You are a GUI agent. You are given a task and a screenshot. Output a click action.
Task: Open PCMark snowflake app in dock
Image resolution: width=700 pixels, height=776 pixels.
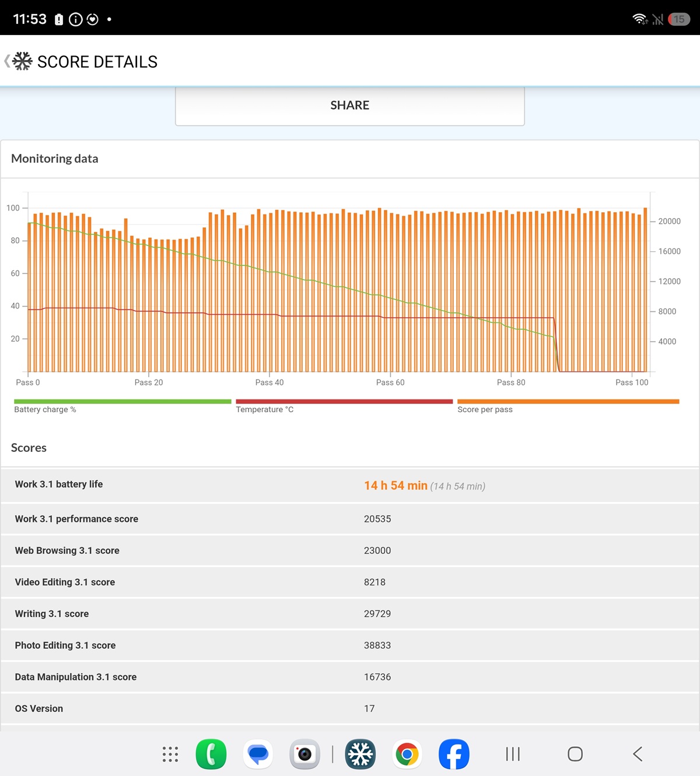pos(360,754)
